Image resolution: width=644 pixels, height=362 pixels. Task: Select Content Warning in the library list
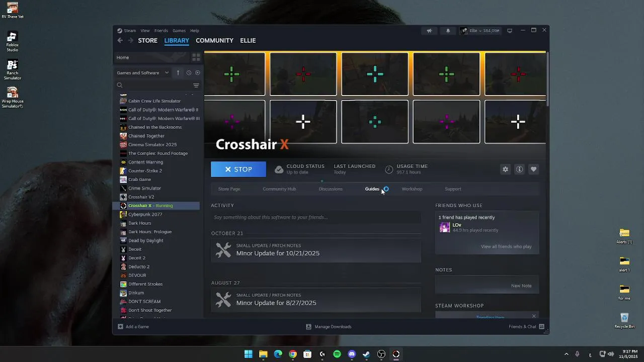pyautogui.click(x=145, y=162)
